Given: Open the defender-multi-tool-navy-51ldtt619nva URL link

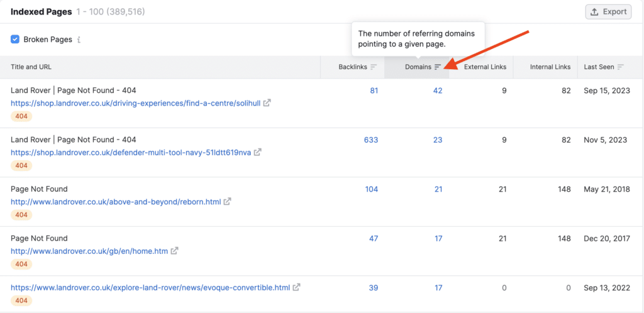Looking at the screenshot, I should pos(131,152).
